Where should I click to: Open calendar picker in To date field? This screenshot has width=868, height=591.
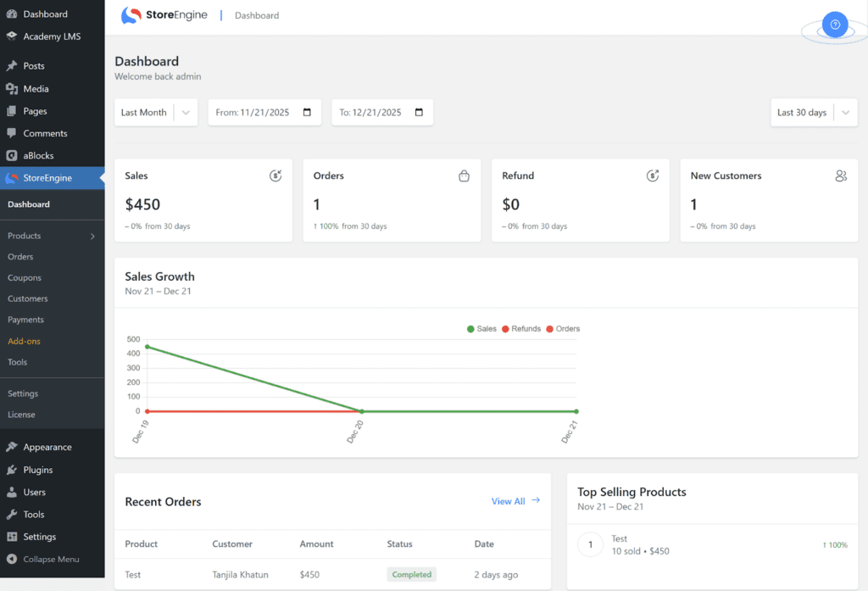coord(419,113)
